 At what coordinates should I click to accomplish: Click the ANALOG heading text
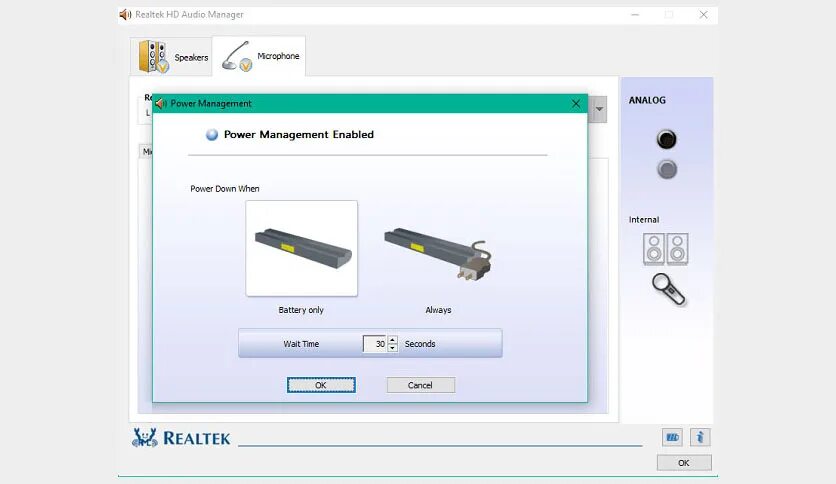click(647, 100)
